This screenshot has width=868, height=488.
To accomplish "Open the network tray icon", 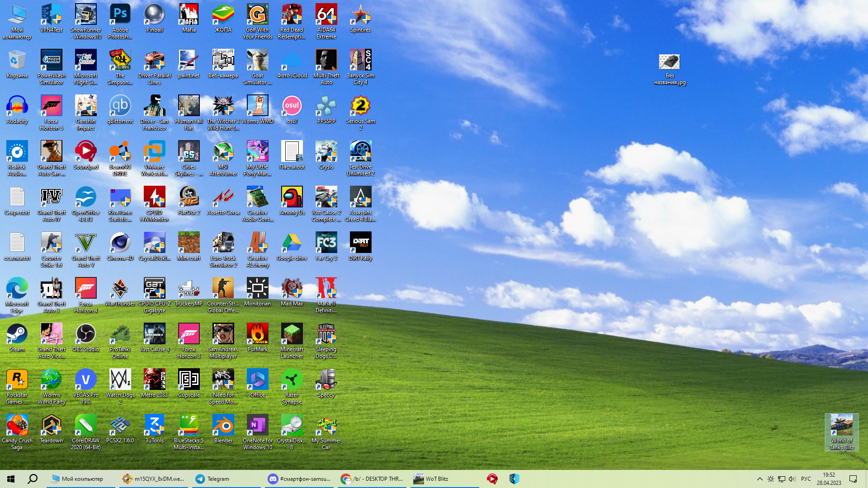I will (782, 479).
